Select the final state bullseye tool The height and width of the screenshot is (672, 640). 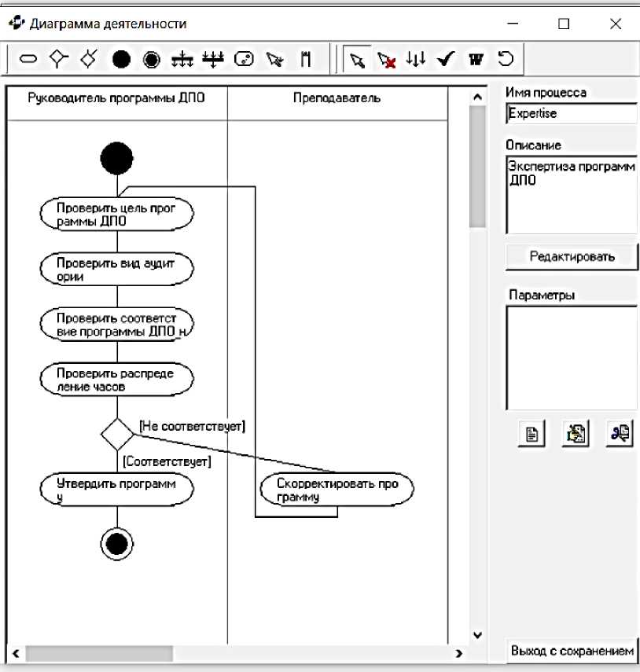pyautogui.click(x=151, y=60)
